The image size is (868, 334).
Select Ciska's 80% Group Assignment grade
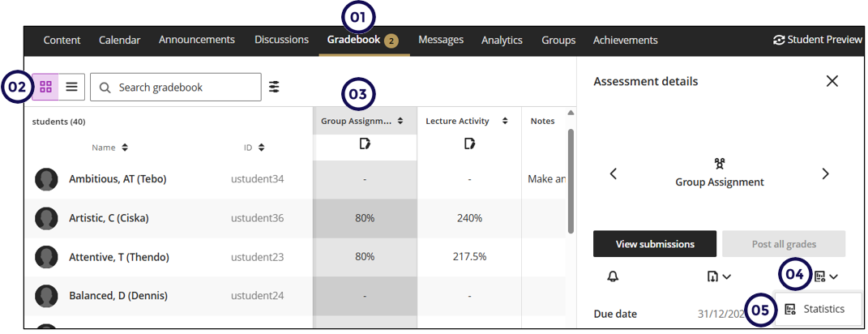click(365, 218)
